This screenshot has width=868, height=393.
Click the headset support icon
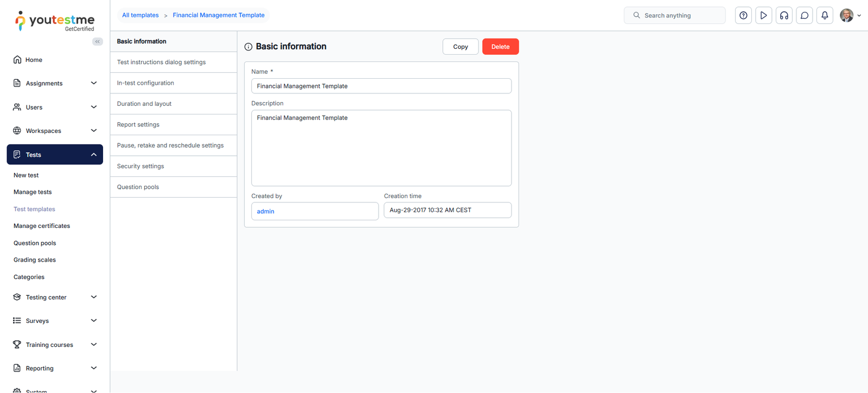tap(784, 16)
